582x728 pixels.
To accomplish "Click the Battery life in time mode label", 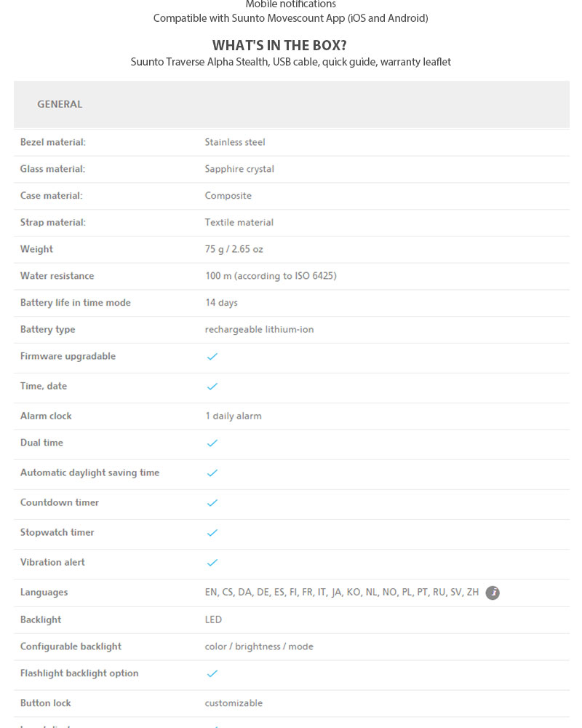I will (x=76, y=303).
